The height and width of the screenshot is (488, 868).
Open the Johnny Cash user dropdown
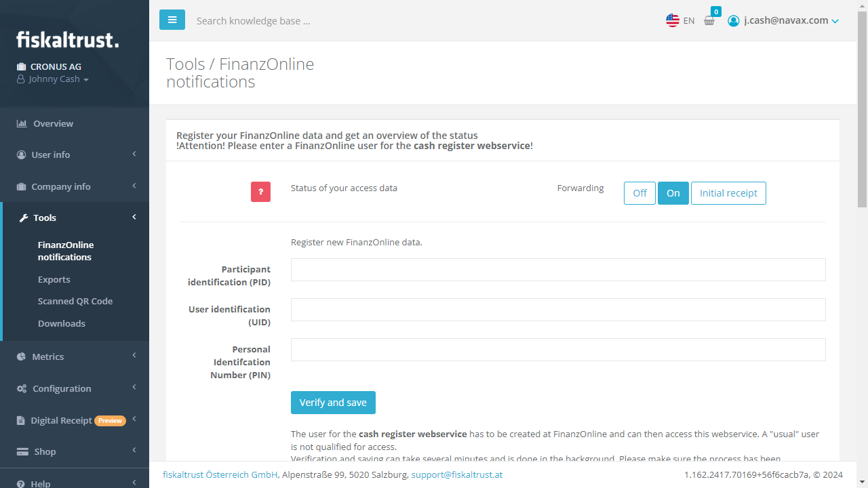point(53,79)
